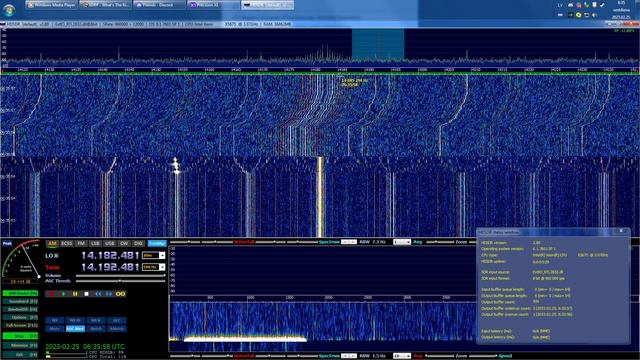The image size is (640, 360).
Task: Select DIG digital mode
Action: (138, 244)
